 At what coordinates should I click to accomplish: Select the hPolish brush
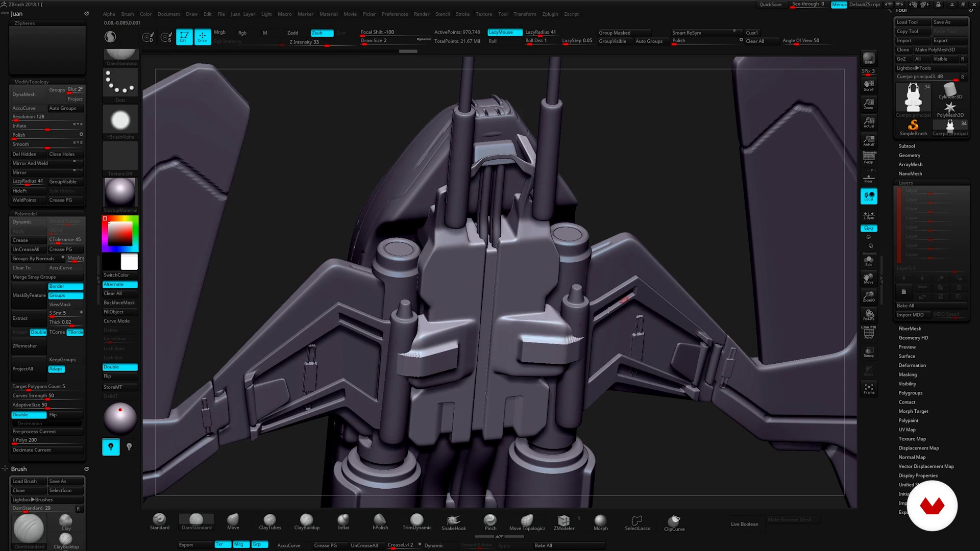tap(380, 522)
